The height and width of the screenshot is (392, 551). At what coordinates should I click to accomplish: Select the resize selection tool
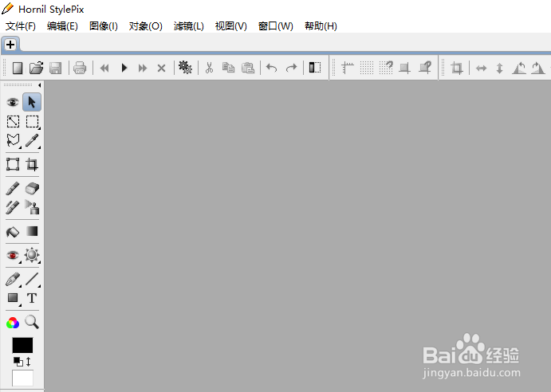pyautogui.click(x=13, y=122)
